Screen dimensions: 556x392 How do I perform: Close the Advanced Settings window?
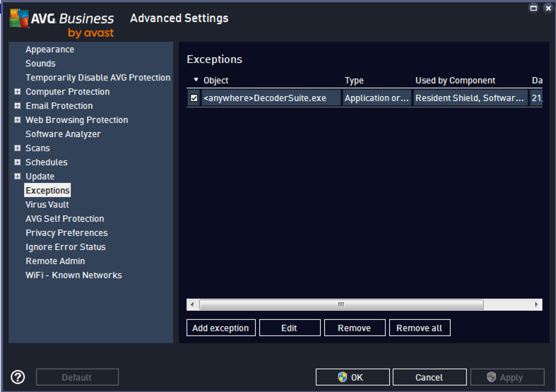548,8
